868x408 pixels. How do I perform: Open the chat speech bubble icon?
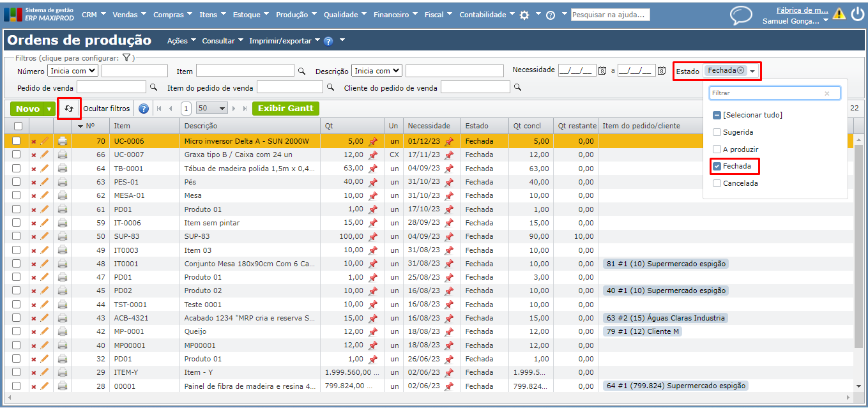pos(741,15)
